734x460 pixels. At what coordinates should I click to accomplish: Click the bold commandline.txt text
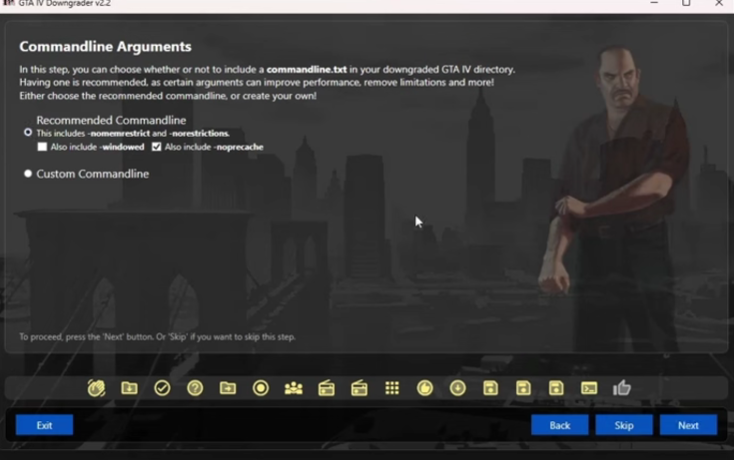(307, 69)
